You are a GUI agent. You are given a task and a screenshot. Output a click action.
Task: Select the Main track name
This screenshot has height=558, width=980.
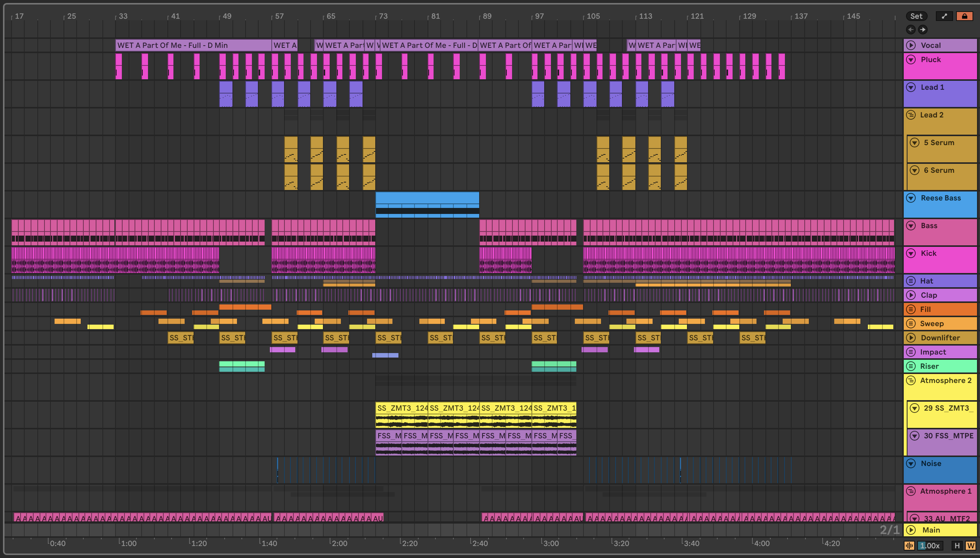coord(931,530)
